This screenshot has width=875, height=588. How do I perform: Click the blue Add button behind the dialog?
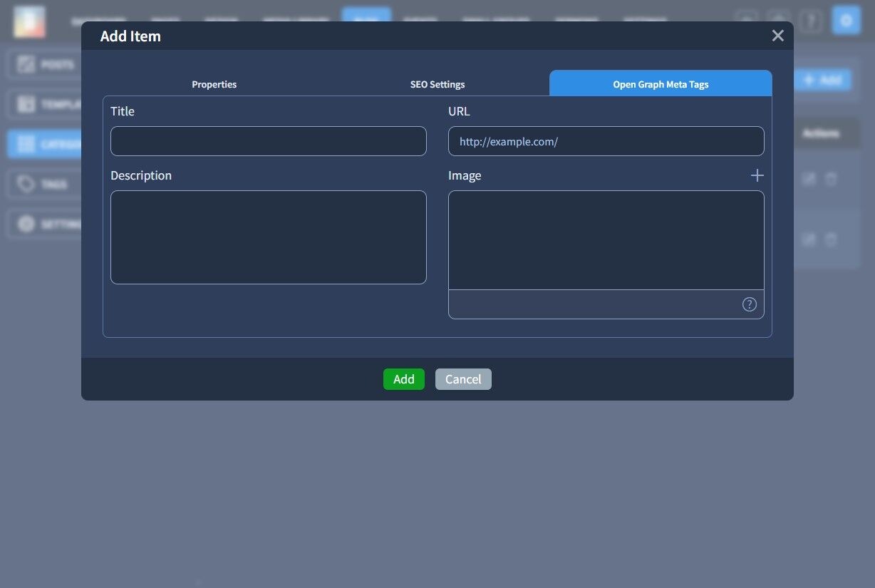click(x=823, y=80)
